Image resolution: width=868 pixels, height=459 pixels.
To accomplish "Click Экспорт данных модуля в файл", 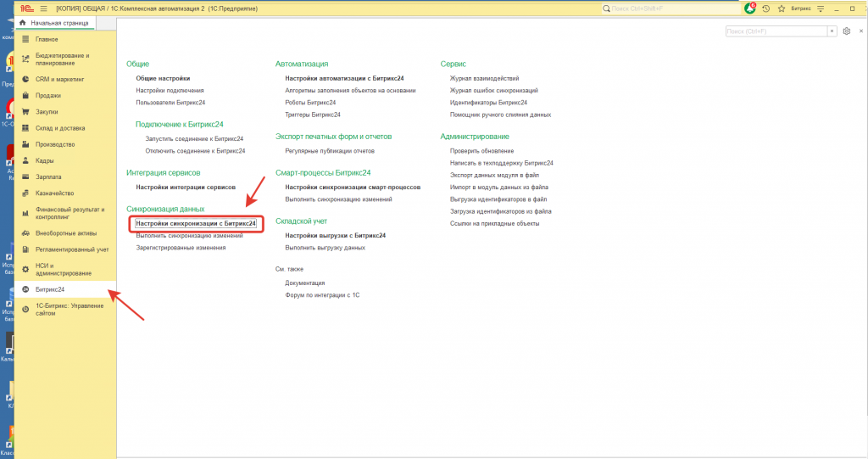I will pyautogui.click(x=494, y=175).
